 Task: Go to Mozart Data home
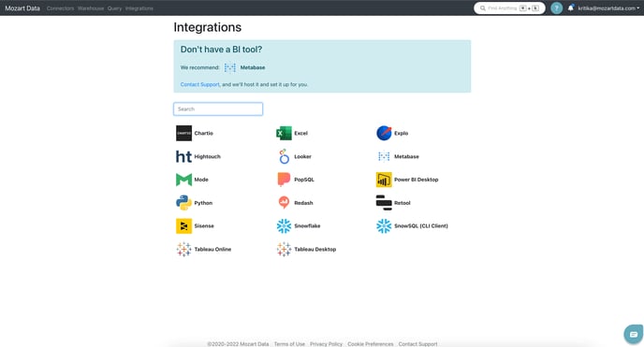pos(22,8)
